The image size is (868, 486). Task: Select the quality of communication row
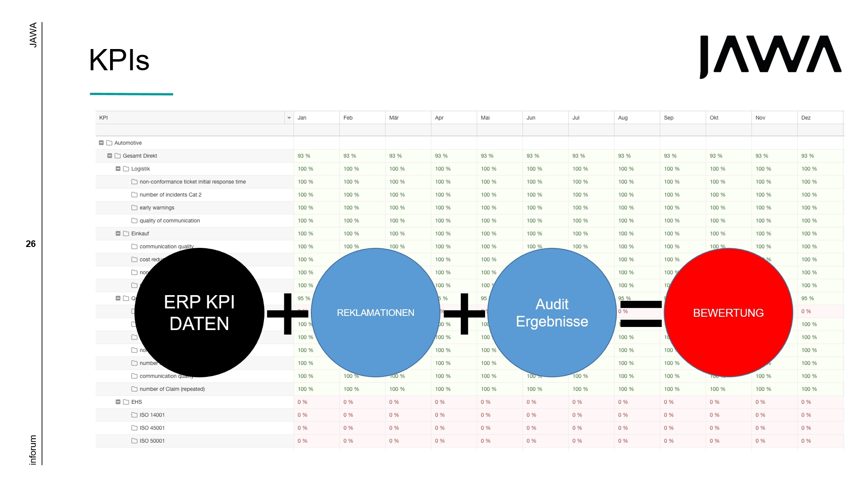[x=170, y=221]
